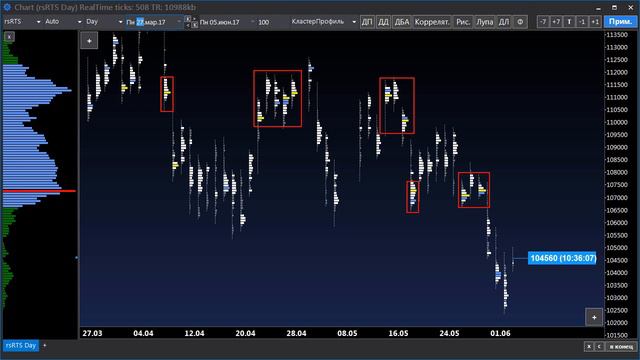Click the 24.05 date on time axis

coord(449,333)
